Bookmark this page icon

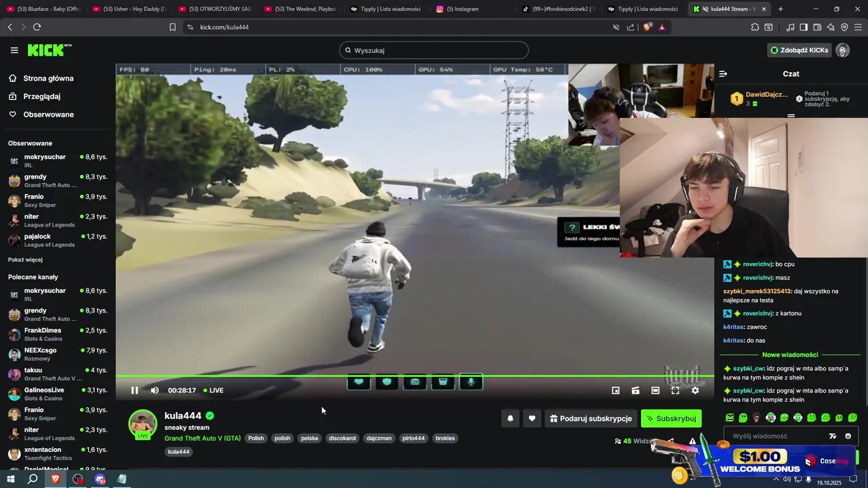pos(172,27)
